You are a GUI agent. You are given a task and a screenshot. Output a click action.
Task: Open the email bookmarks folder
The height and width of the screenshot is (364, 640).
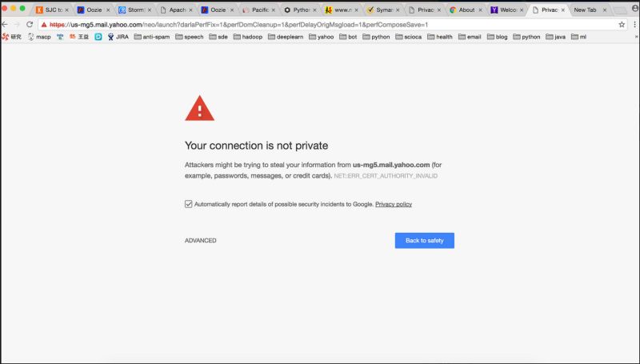point(470,37)
